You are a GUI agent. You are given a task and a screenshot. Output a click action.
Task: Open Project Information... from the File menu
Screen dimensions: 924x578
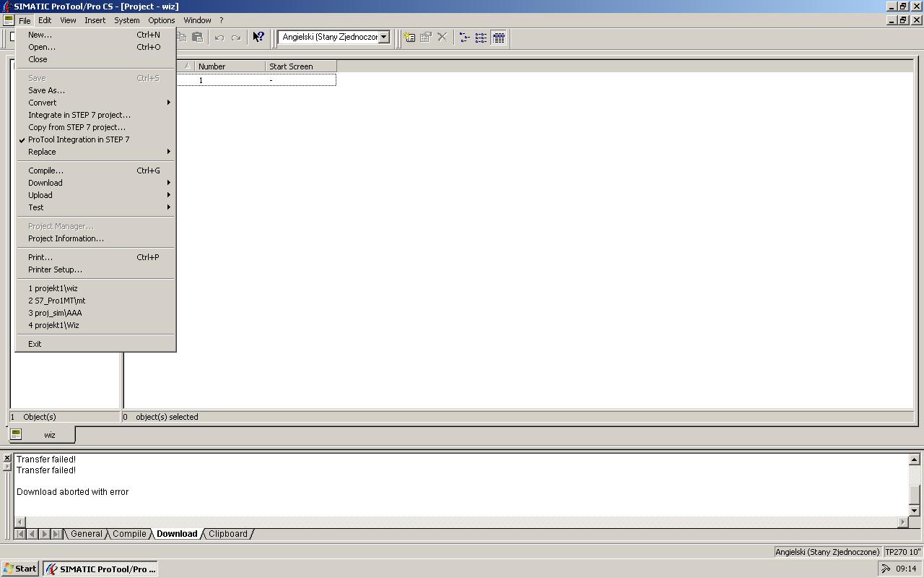[x=95, y=238]
